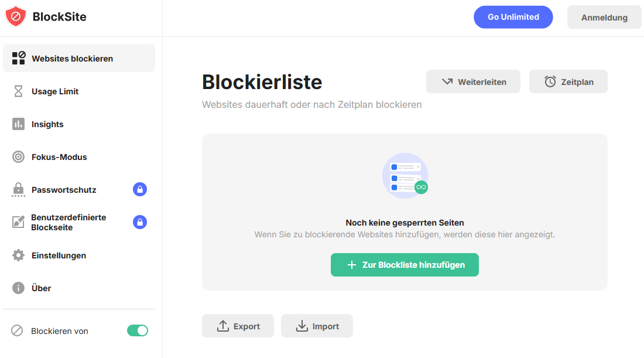Click the BlockSite shield logo
The height and width of the screenshot is (358, 644).
click(x=16, y=17)
